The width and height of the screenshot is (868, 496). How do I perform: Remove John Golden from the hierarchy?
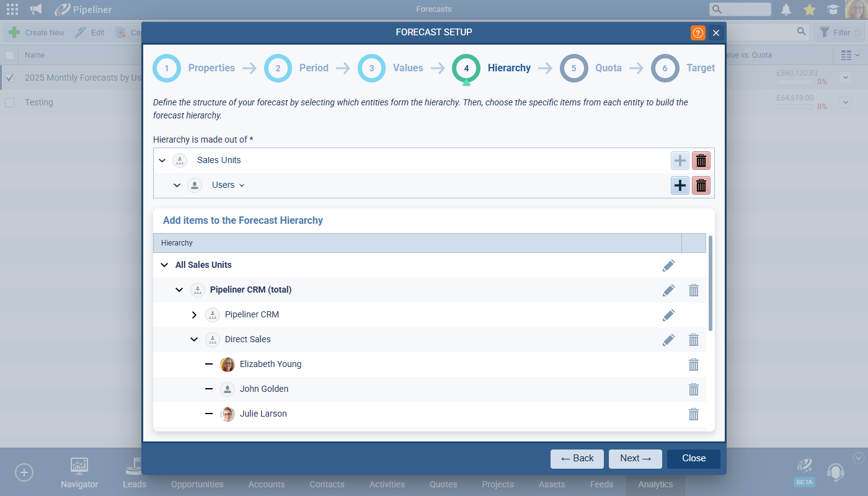(x=694, y=389)
